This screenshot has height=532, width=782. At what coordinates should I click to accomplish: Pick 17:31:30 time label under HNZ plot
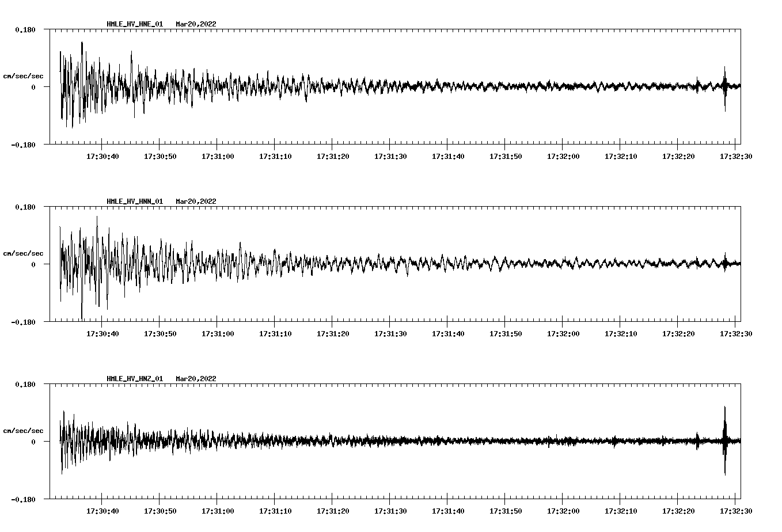pyautogui.click(x=390, y=511)
